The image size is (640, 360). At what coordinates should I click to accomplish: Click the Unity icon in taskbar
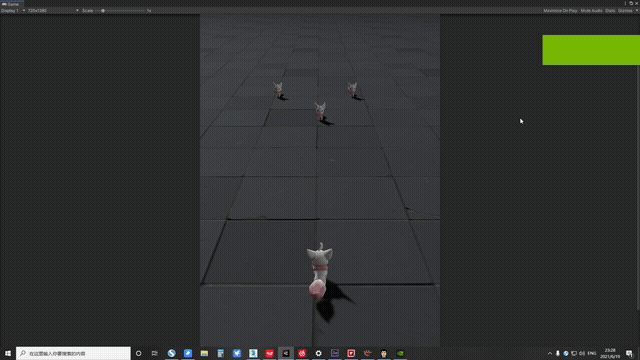click(x=286, y=353)
